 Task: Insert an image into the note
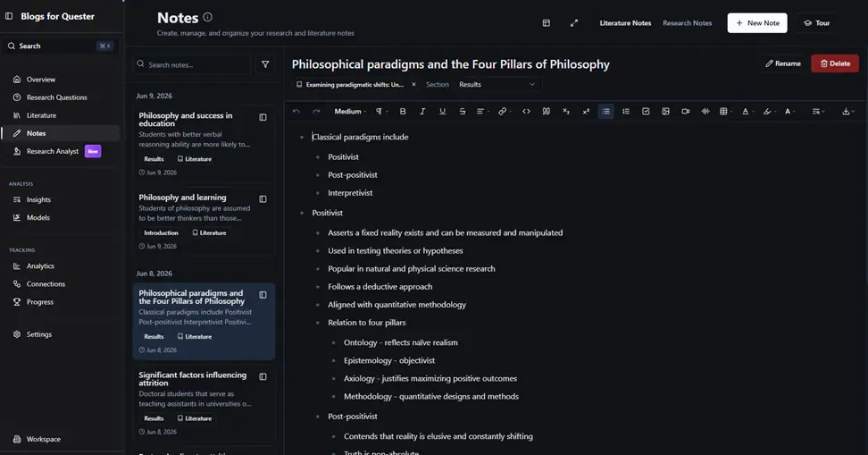click(665, 112)
